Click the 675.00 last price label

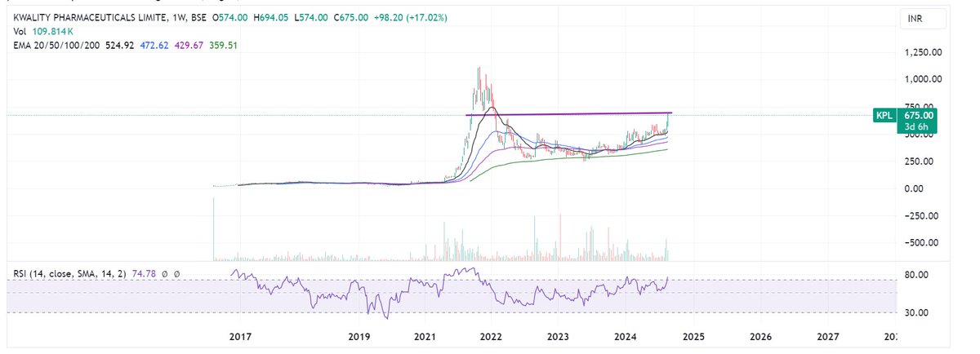click(x=917, y=115)
